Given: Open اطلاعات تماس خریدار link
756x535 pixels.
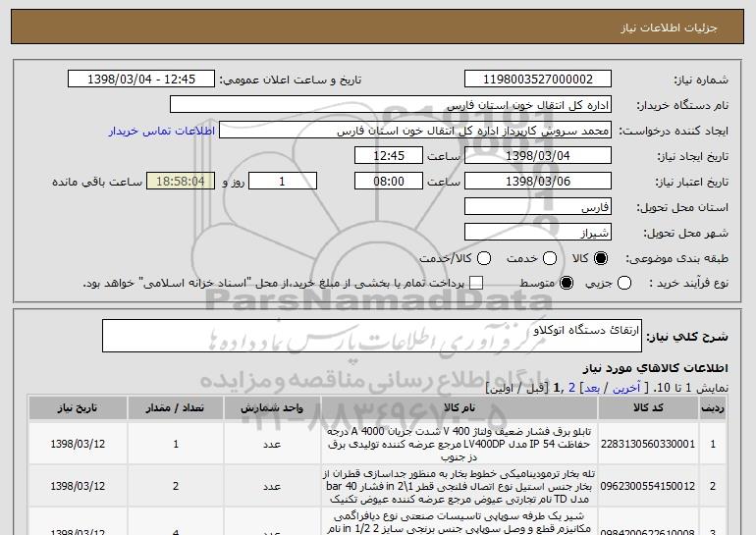Looking at the screenshot, I should click(x=162, y=131).
